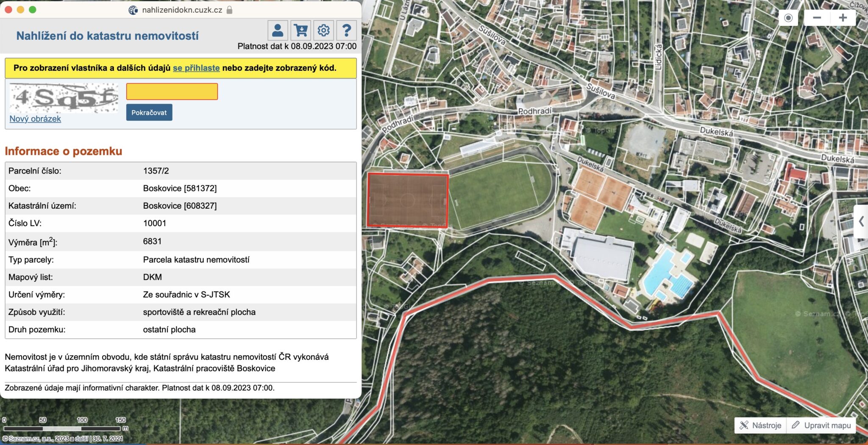Screen dimensions: 868x445
Task: Open the shopping cart icon
Action: (300, 30)
